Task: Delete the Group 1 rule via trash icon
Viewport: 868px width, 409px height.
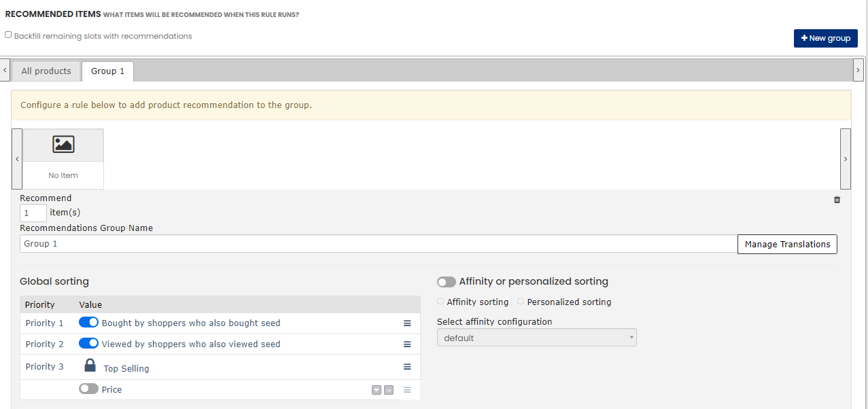Action: (x=837, y=200)
